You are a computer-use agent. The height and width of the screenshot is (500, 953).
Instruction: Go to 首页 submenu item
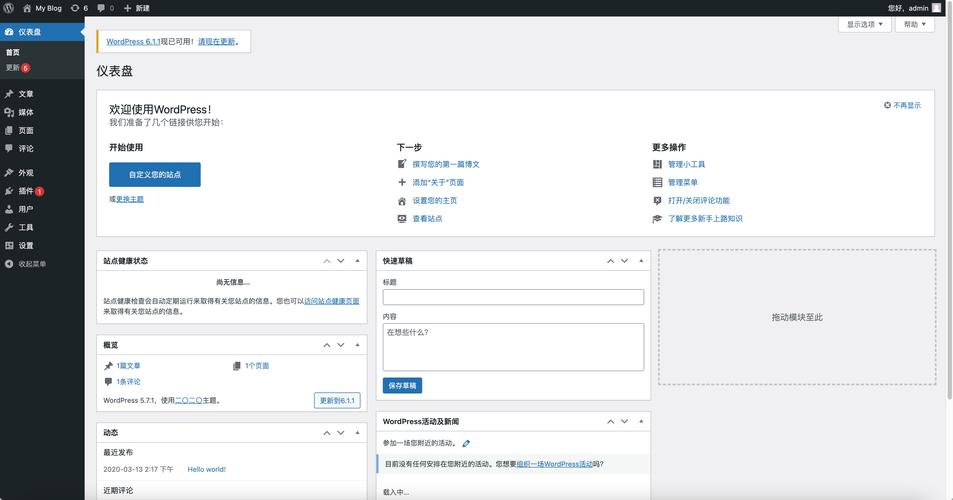click(x=13, y=52)
